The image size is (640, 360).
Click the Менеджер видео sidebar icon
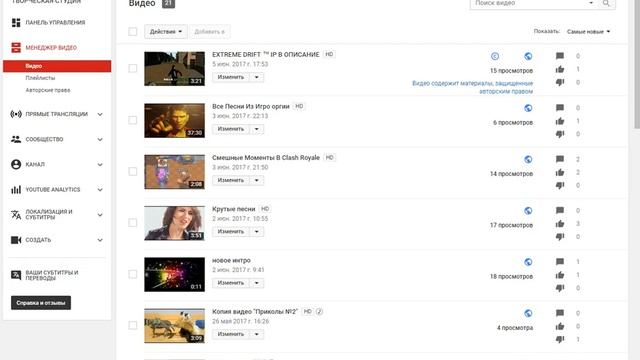coord(16,47)
